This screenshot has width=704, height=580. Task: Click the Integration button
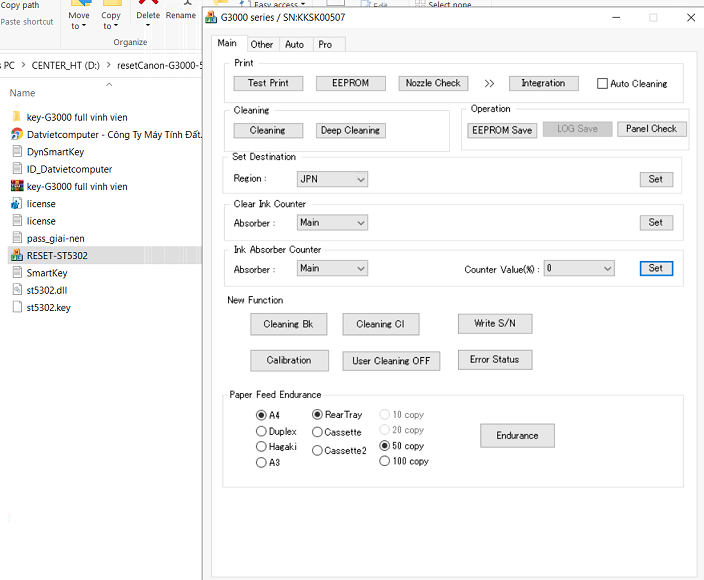[x=544, y=83]
